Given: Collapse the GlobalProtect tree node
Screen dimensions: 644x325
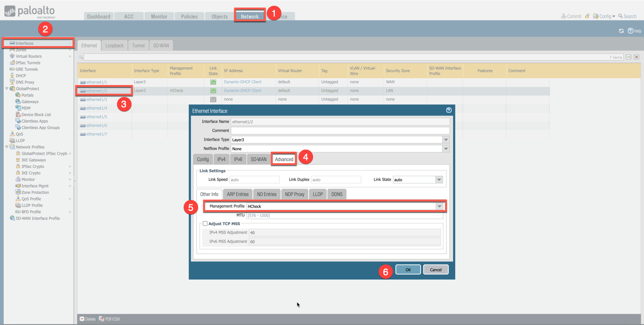Looking at the screenshot, I should [x=7, y=89].
